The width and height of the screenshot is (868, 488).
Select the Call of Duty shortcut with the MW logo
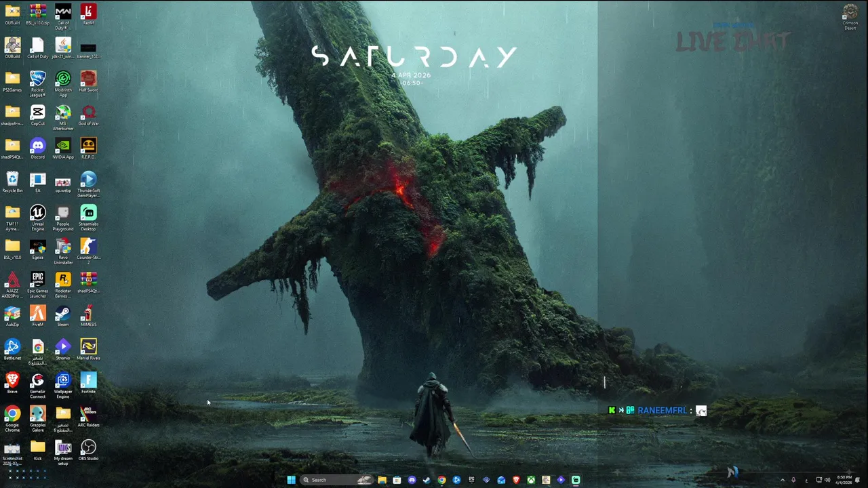click(63, 17)
